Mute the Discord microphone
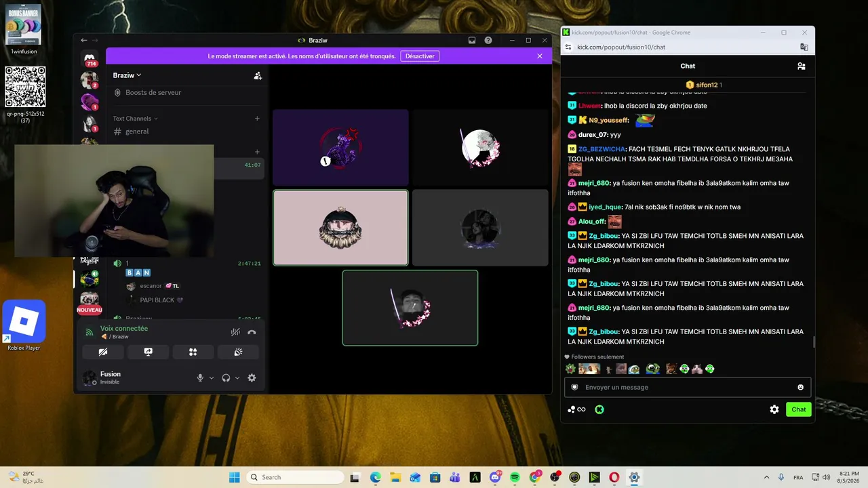Image resolution: width=868 pixels, height=488 pixels. coord(200,378)
